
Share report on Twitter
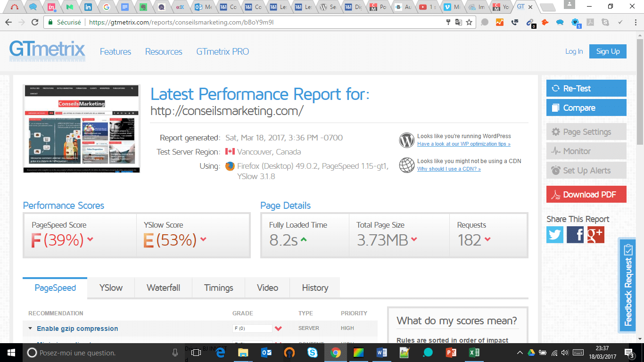[x=555, y=234]
